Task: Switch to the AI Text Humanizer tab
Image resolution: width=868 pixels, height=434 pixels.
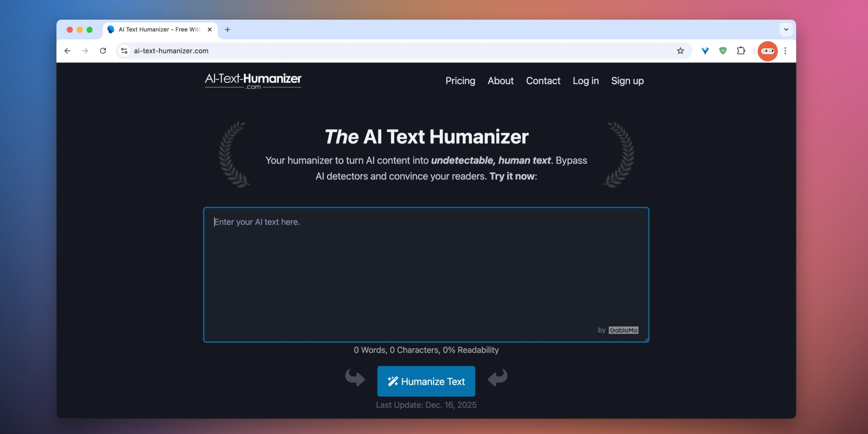Action: [x=156, y=29]
